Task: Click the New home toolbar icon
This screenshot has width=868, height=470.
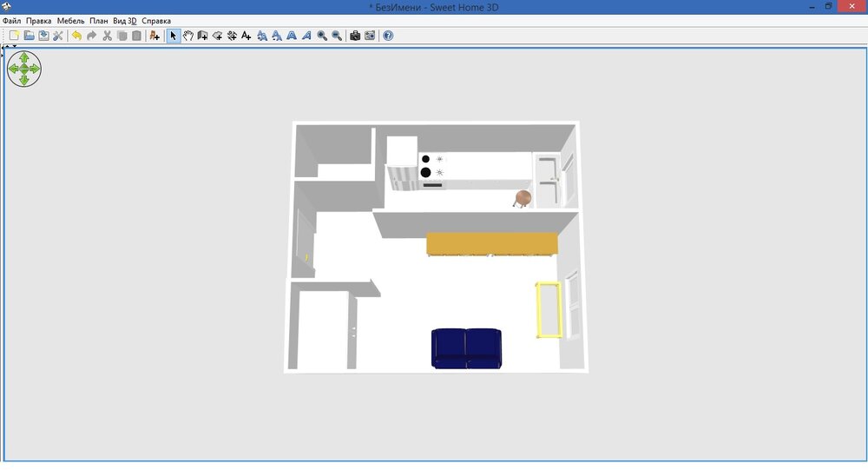Action: pyautogui.click(x=14, y=36)
